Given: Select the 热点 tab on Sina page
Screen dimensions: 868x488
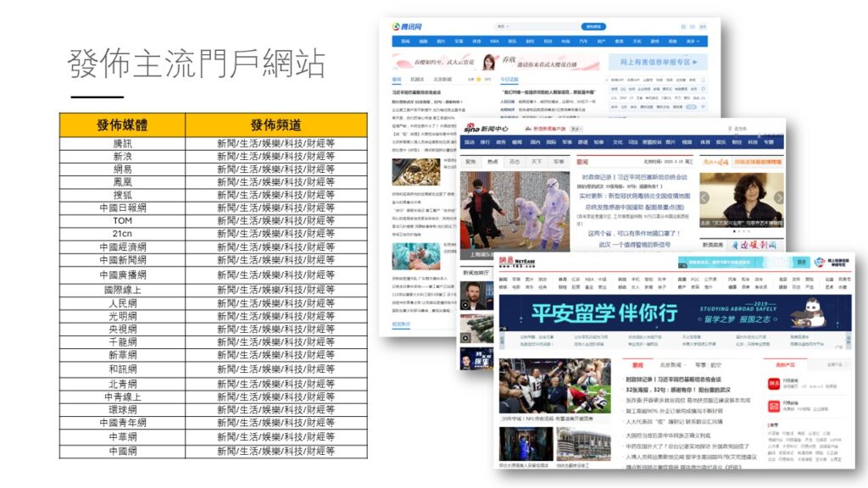Looking at the screenshot, I should [x=492, y=162].
